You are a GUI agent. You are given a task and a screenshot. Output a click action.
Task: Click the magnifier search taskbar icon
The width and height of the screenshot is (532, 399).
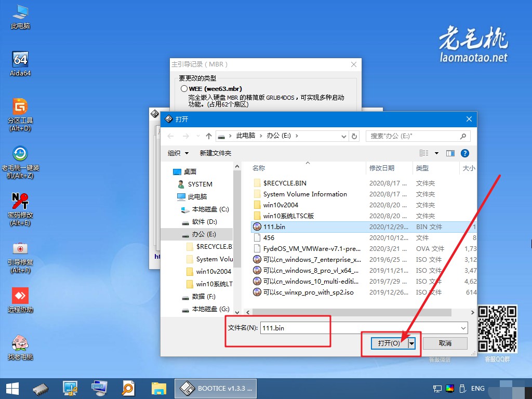[x=129, y=389]
